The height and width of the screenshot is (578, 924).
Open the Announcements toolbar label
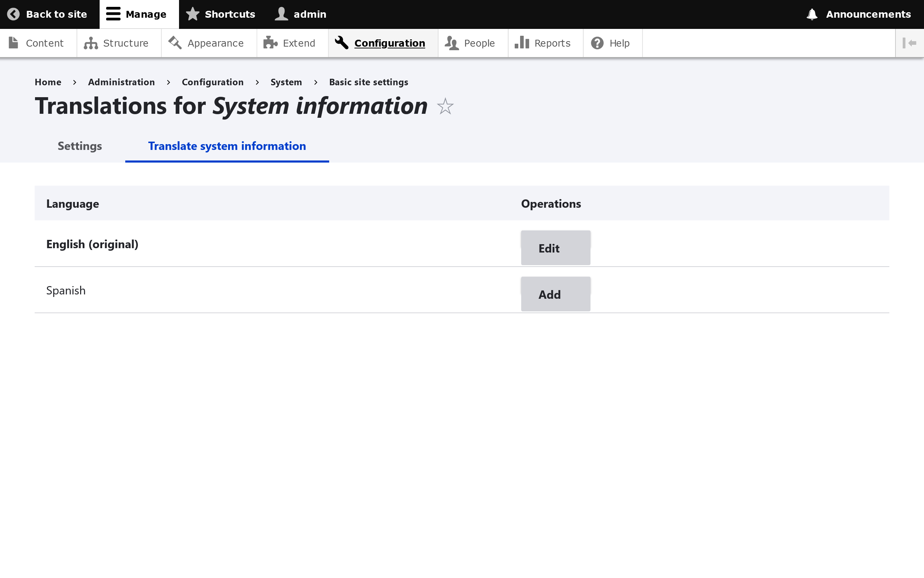click(x=868, y=14)
